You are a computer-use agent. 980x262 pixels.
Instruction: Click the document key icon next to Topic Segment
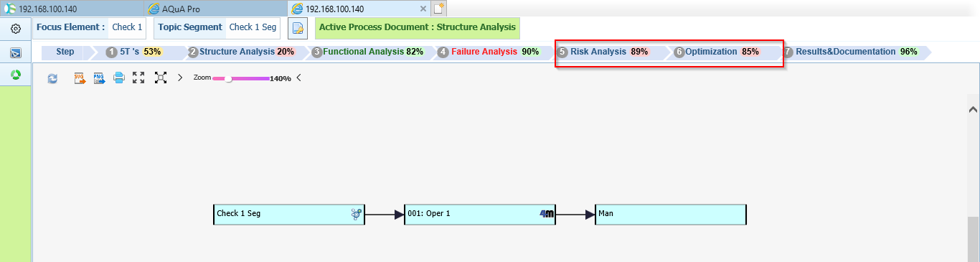(x=298, y=29)
